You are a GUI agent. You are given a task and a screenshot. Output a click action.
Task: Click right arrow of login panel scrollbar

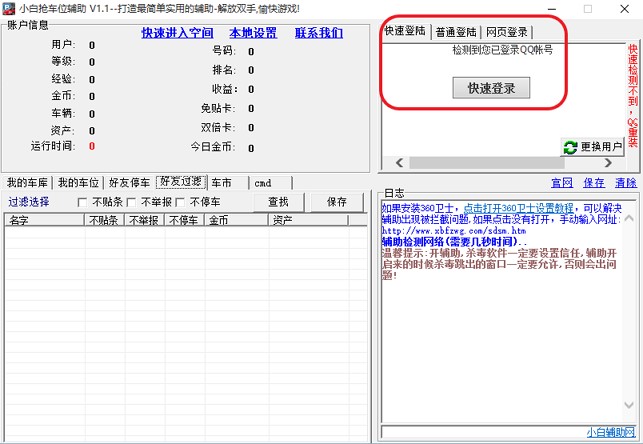(608, 163)
